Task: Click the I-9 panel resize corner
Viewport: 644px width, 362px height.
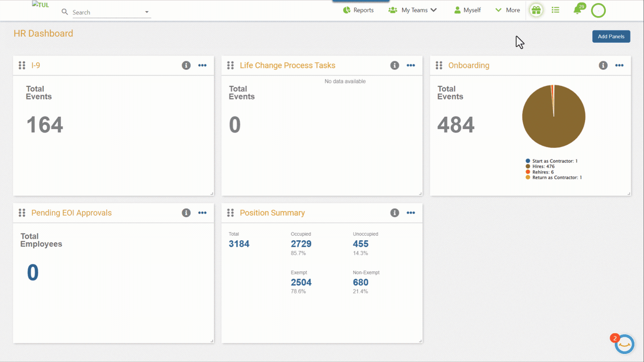Action: point(211,193)
